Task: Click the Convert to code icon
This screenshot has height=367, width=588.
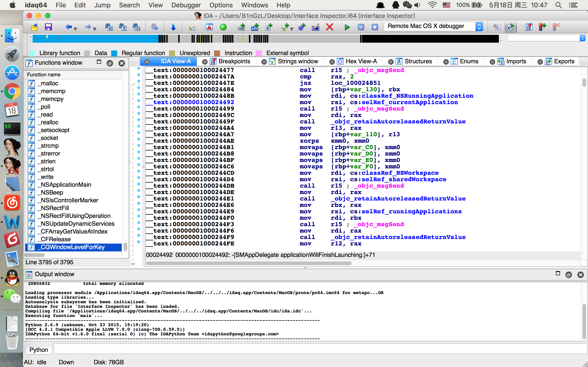Action: [241, 27]
